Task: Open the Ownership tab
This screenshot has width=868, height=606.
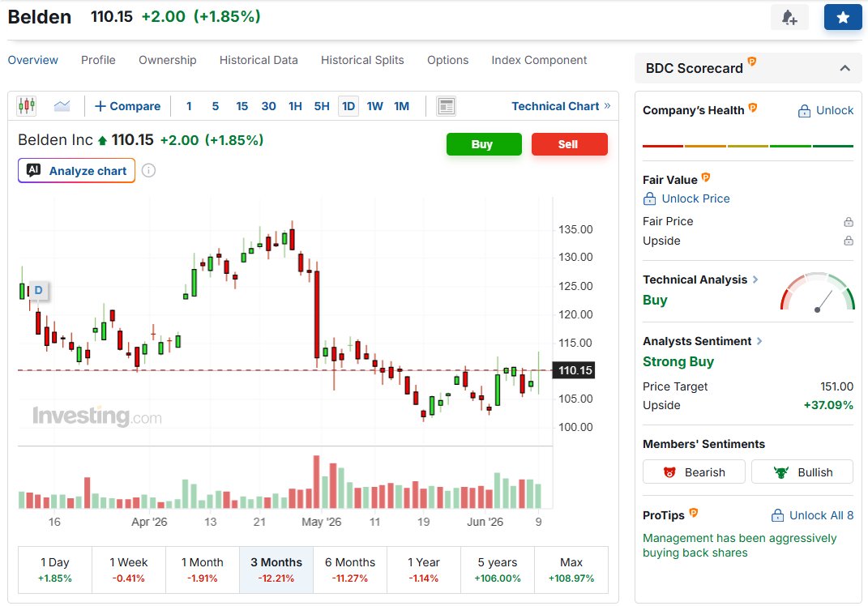Action: tap(167, 60)
